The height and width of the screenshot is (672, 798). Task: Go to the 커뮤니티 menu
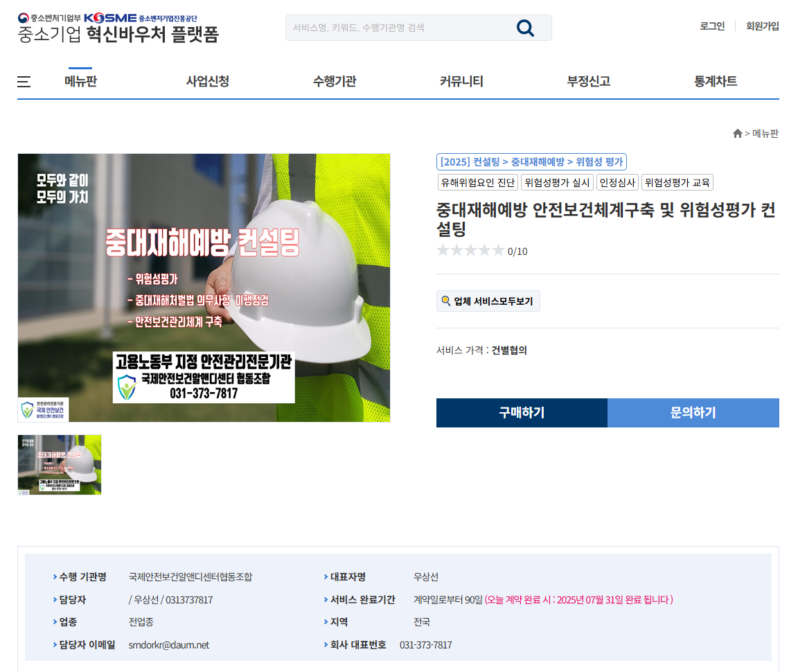(461, 82)
